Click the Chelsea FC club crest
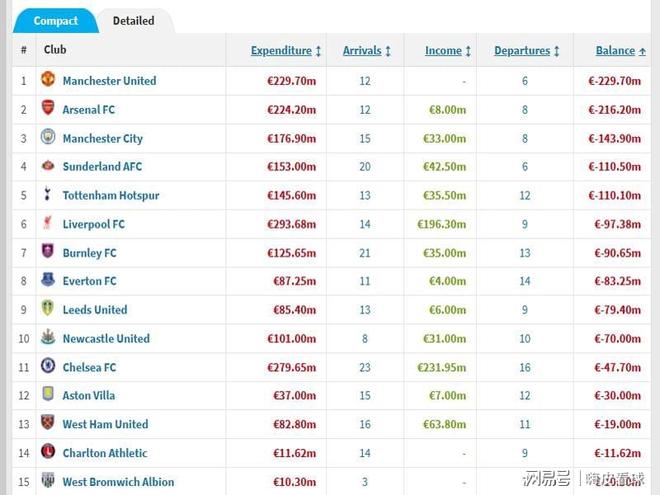660x495 pixels. (48, 365)
